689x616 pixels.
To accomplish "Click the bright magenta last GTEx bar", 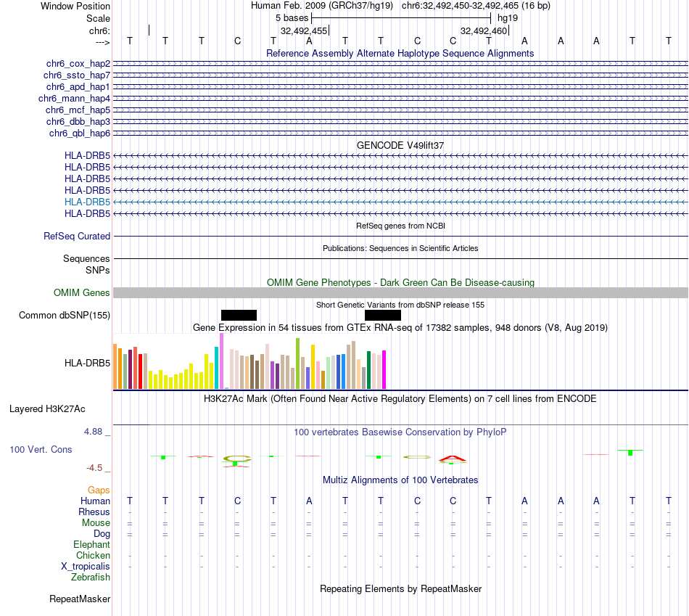I will tap(384, 370).
